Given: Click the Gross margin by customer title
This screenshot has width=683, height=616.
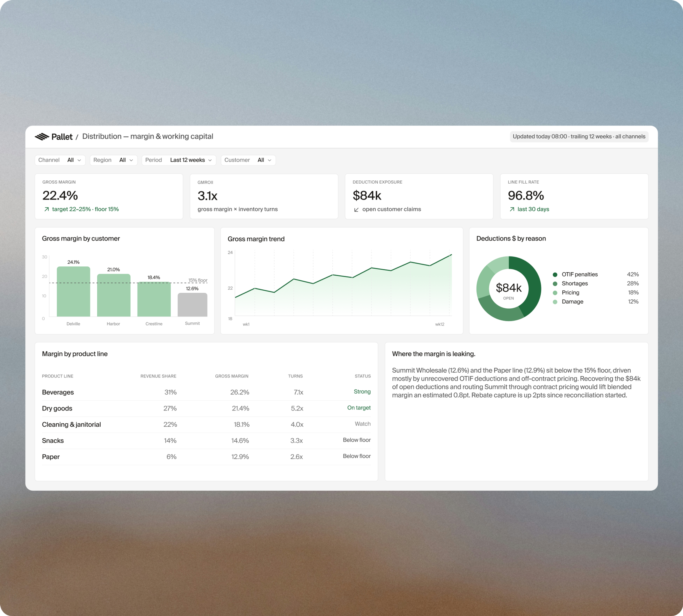Looking at the screenshot, I should pyautogui.click(x=81, y=238).
